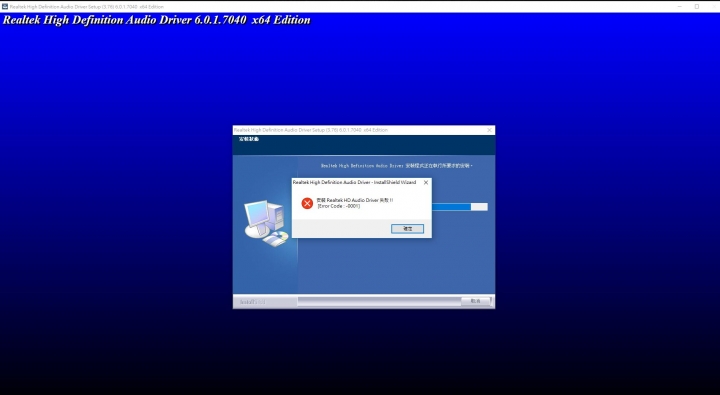Image resolution: width=720 pixels, height=395 pixels.
Task: Click the installing status message line
Action: [x=397, y=165]
